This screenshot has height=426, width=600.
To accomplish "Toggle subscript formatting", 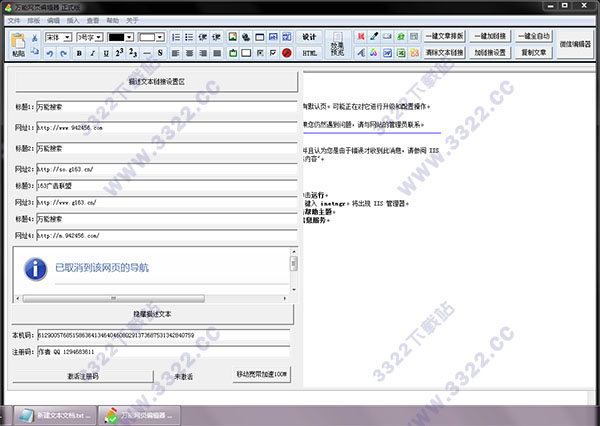I will coord(133,53).
